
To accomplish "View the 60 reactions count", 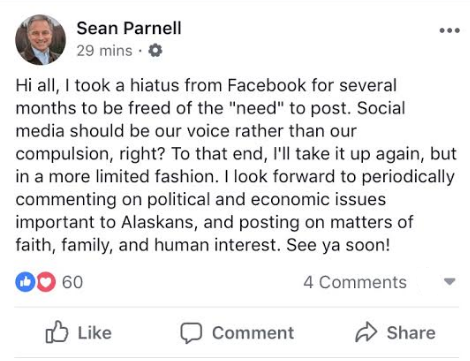I will coord(72,282).
